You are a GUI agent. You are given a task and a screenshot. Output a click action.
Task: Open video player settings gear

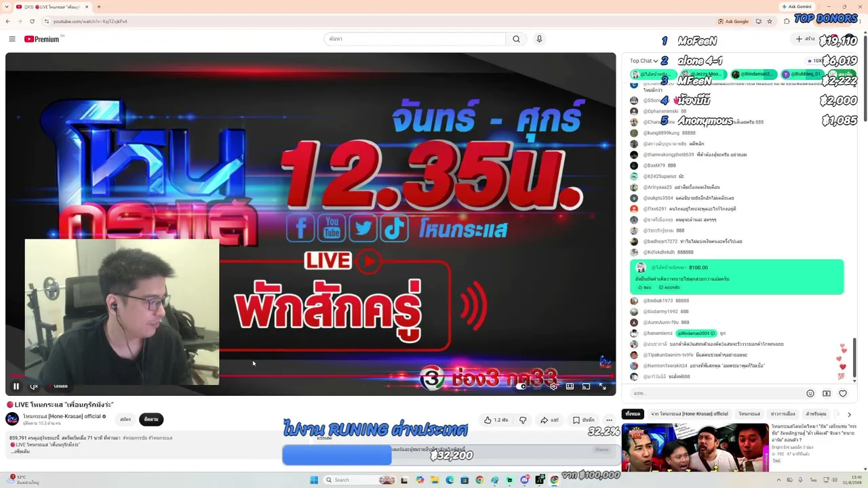click(x=553, y=386)
